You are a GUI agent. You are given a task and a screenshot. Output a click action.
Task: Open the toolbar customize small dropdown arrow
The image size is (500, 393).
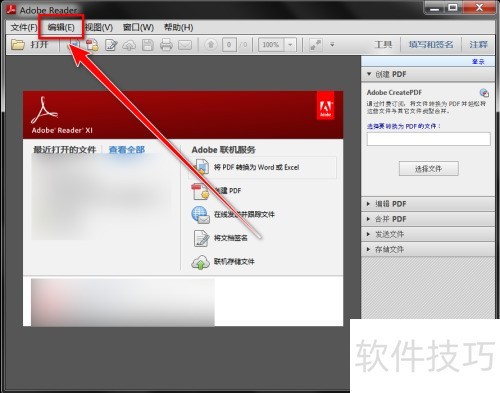pos(332,44)
